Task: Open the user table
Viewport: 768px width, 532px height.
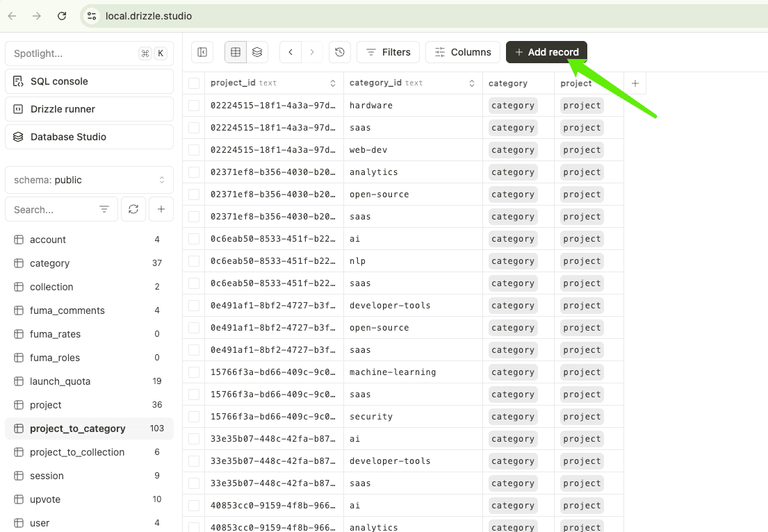Action: click(89, 523)
